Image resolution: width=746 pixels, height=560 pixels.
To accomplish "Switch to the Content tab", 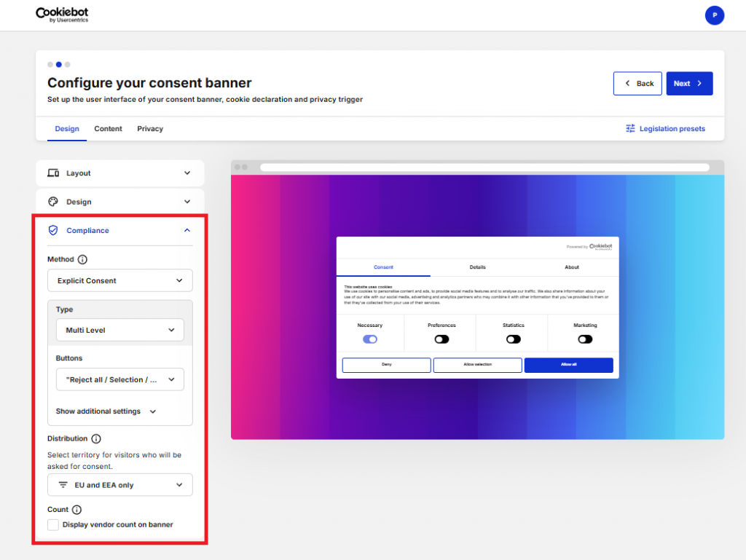I will (108, 128).
